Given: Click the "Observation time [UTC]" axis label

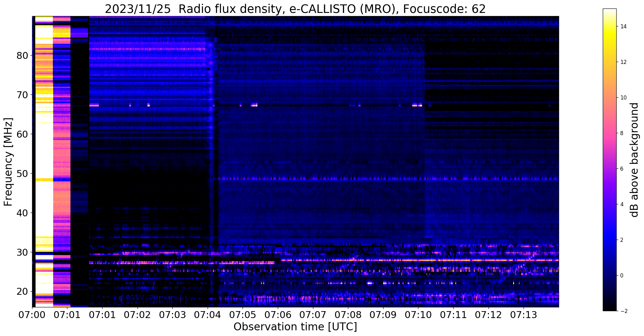Looking at the screenshot, I should [x=295, y=327].
